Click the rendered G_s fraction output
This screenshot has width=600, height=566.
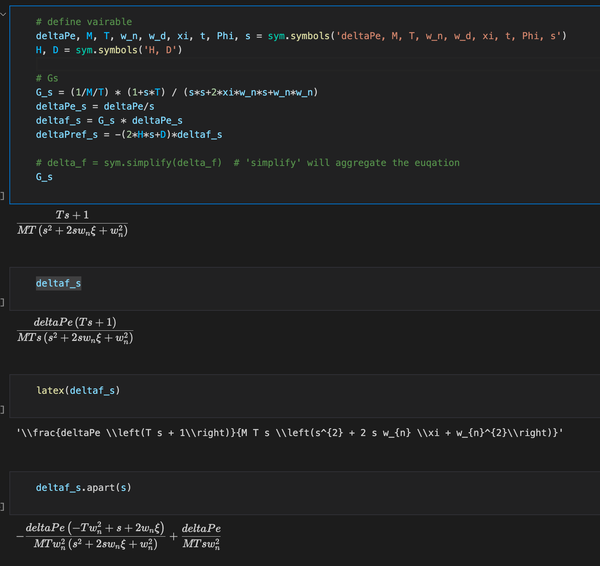pyautogui.click(x=73, y=223)
